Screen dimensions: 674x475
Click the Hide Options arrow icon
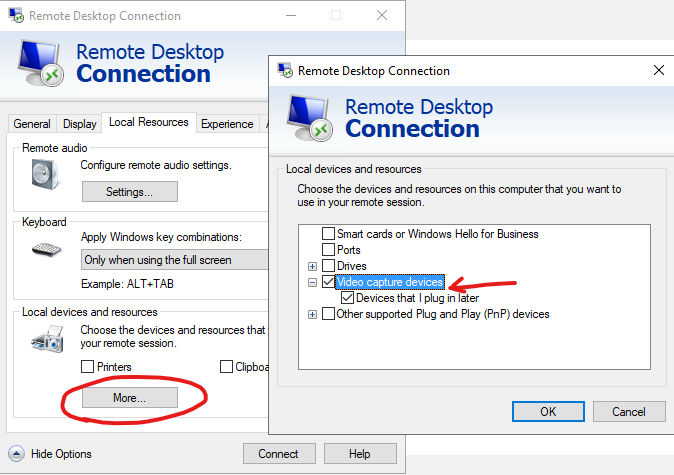point(16,454)
